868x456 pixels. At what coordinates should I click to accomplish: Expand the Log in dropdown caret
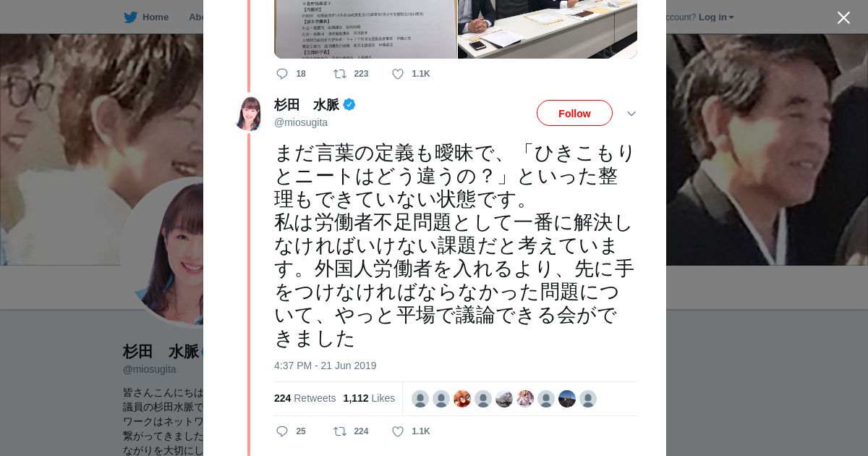click(731, 17)
